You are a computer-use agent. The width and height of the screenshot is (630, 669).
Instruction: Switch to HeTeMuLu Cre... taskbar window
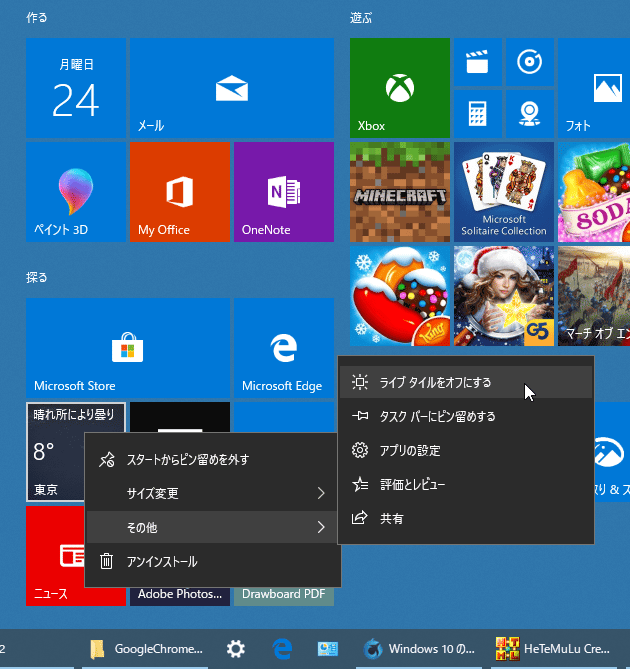[554, 649]
